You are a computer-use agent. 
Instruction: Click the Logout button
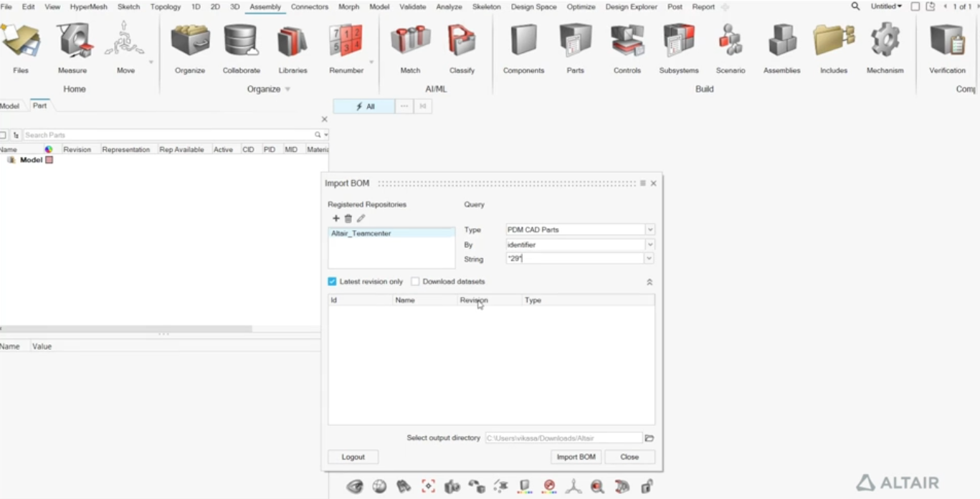pyautogui.click(x=353, y=457)
